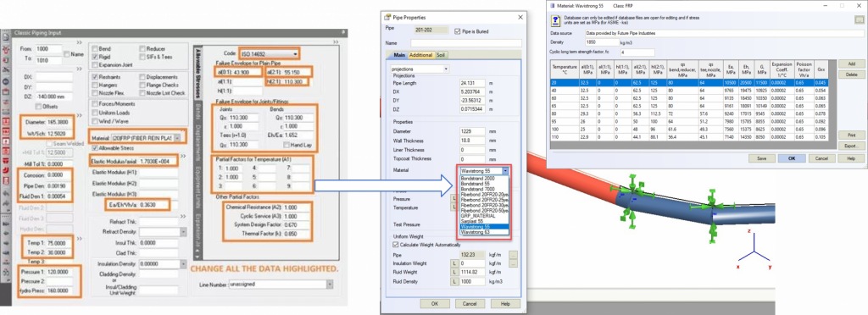This screenshot has width=868, height=315.
Task: Click the double-arrow expander beside Diameter section
Action: point(79,116)
